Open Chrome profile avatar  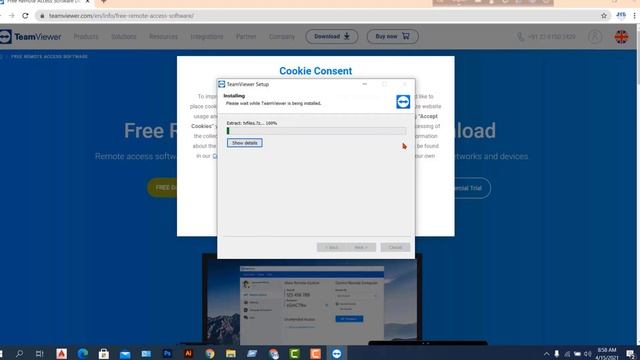[621, 16]
